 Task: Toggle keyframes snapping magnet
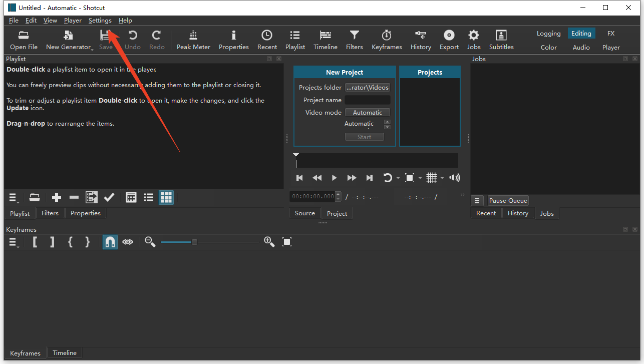pos(110,242)
